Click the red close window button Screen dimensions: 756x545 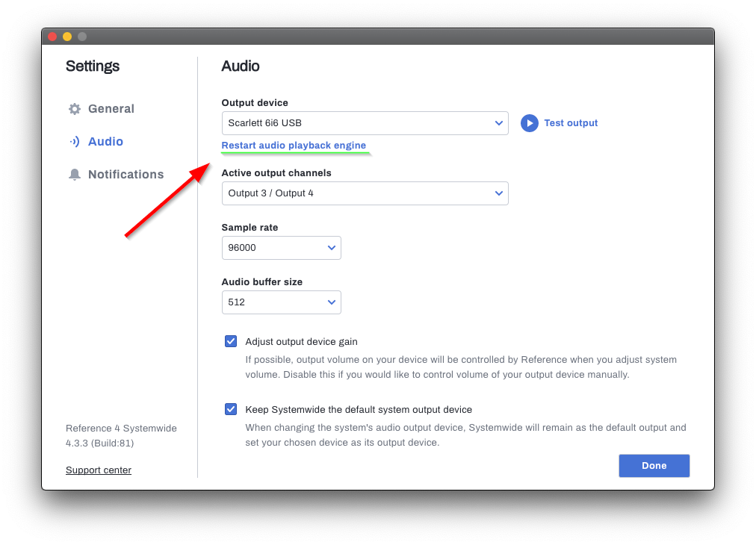point(52,37)
